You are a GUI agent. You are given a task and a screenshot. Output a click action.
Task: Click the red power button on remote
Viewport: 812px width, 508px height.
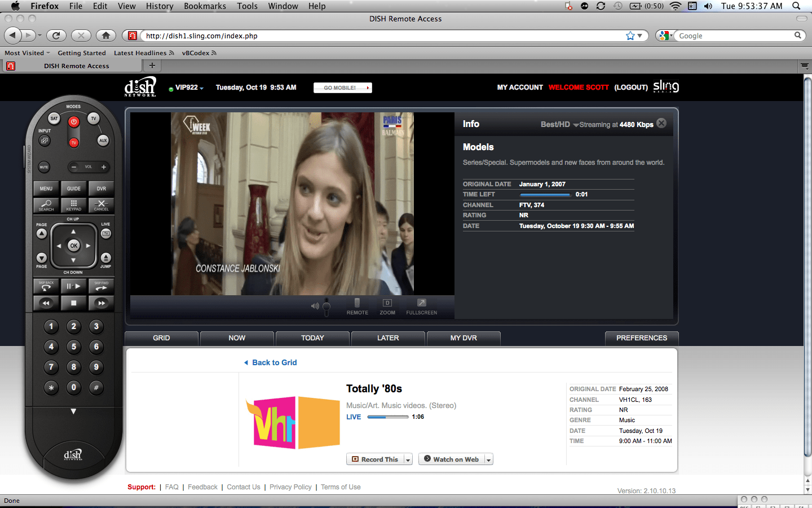pos(74,121)
